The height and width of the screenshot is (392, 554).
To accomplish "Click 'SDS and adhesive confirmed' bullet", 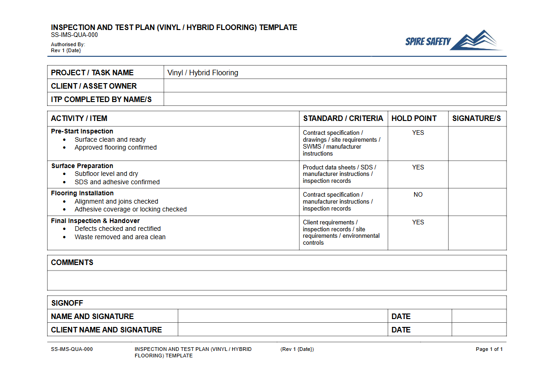I will (117, 182).
